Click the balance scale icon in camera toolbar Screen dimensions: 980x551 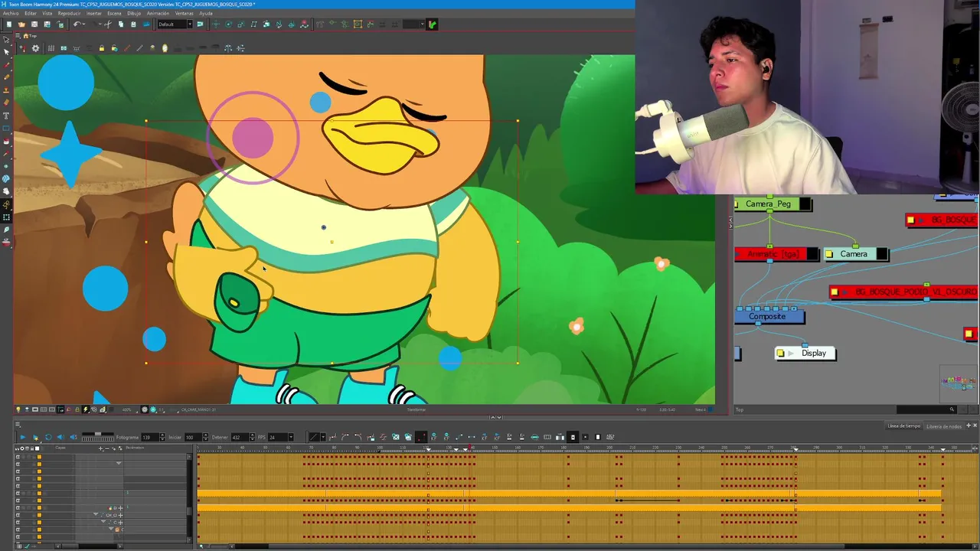(228, 48)
